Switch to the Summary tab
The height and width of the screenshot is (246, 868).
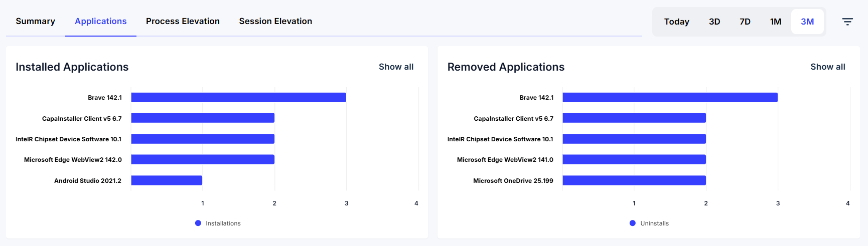pyautogui.click(x=36, y=21)
